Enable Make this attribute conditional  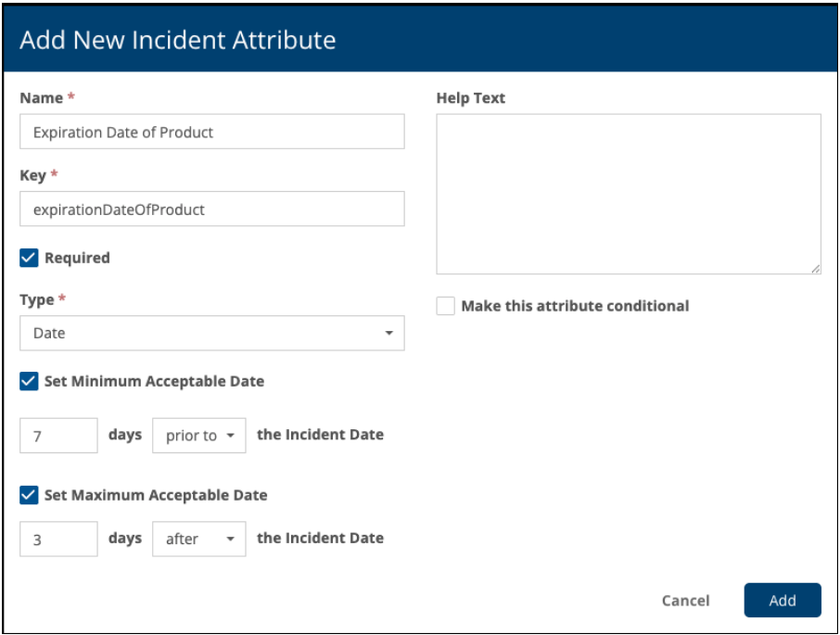point(446,306)
